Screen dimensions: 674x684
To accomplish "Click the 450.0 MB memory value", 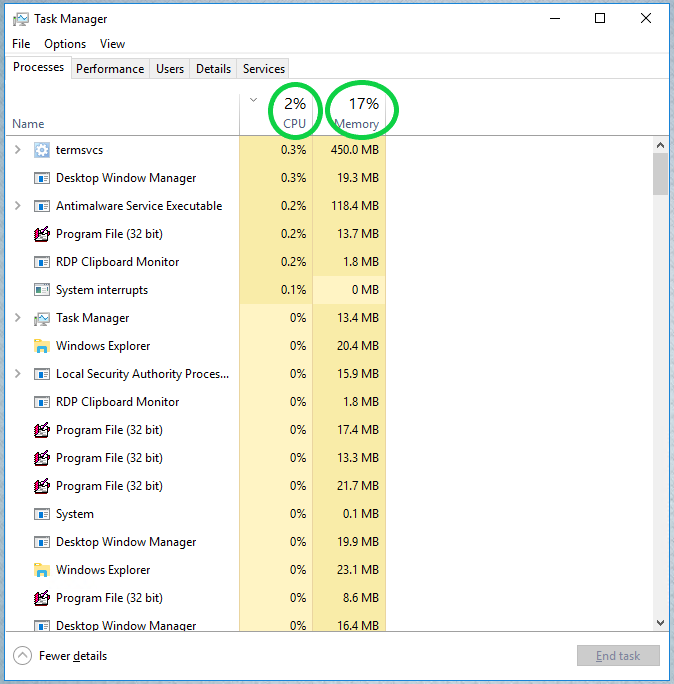I will coord(355,150).
